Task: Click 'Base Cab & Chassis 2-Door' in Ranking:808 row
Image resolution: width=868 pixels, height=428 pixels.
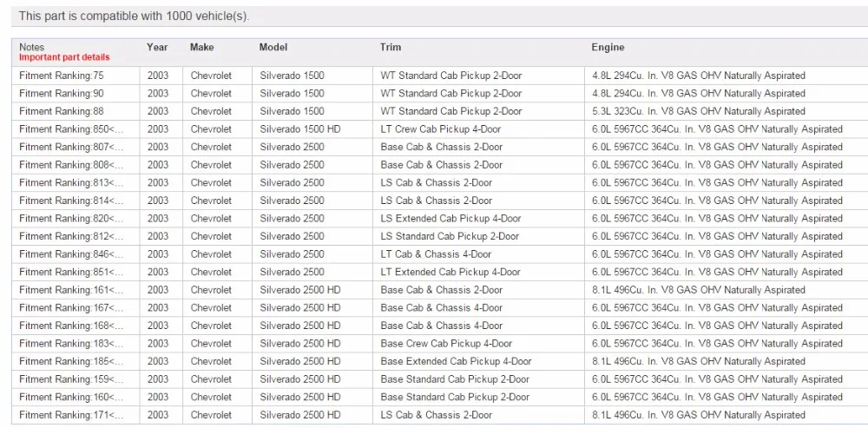Action: [x=478, y=164]
